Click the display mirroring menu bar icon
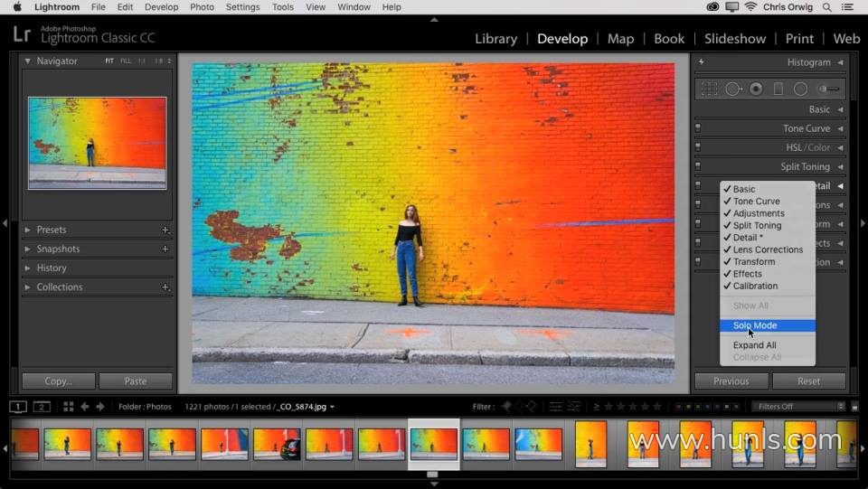Viewport: 868px width, 489px height. pos(731,7)
